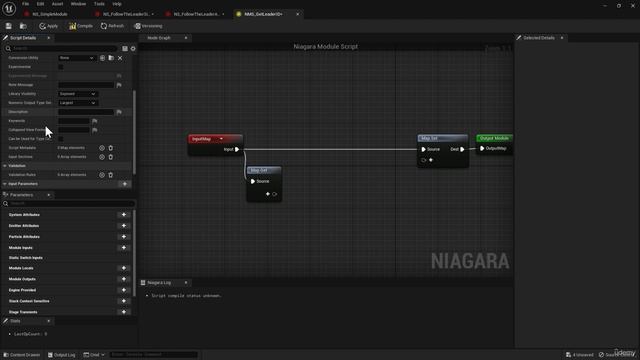This screenshot has width=640, height=360.
Task: Open the Output Log
Action: point(62,355)
